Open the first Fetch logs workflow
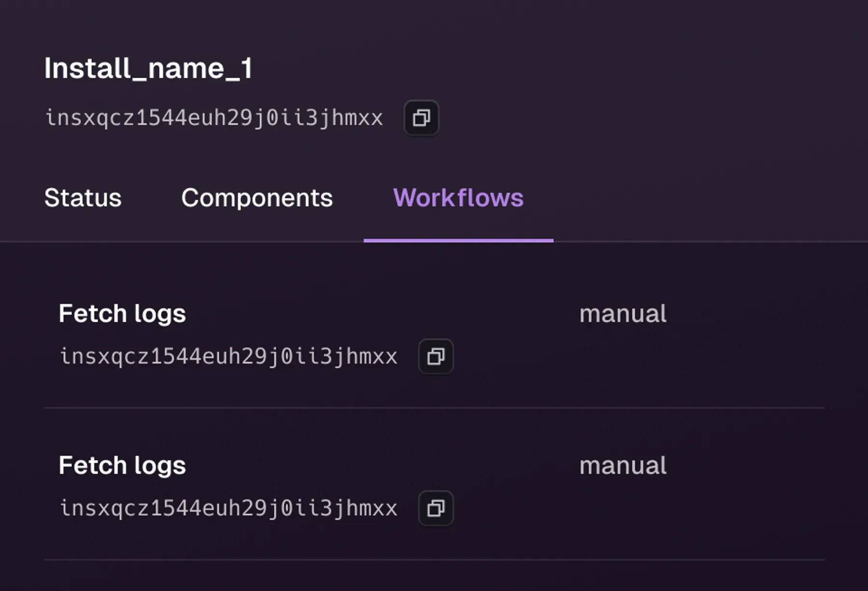 coord(122,313)
